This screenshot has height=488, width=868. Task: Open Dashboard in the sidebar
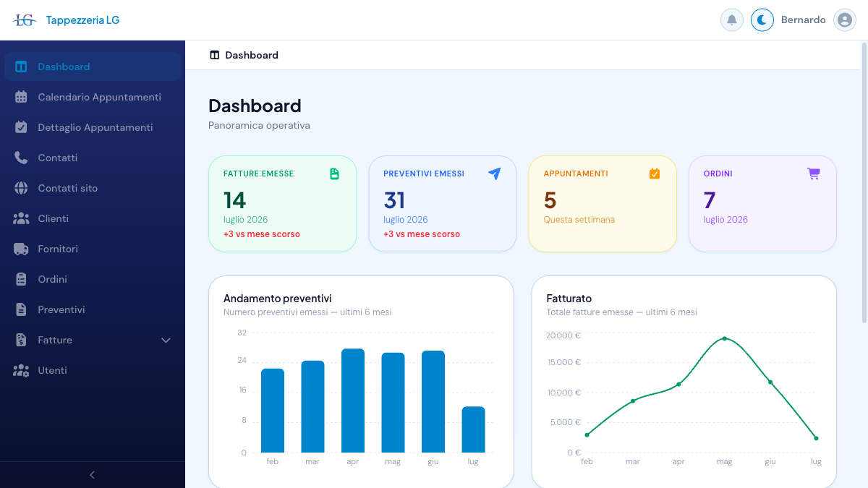click(93, 67)
